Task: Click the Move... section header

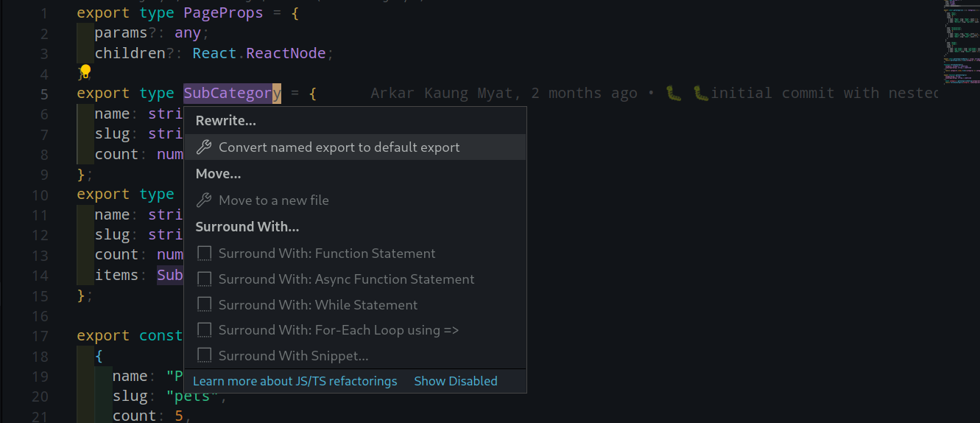Action: [219, 174]
